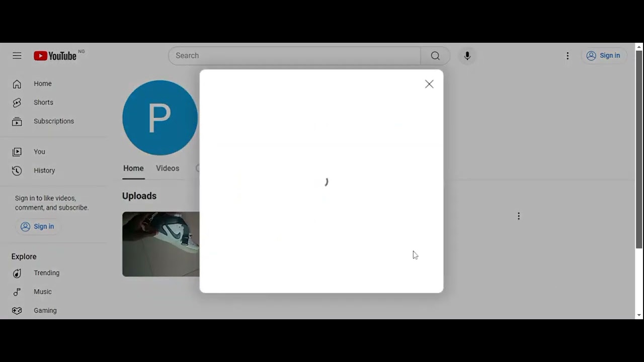The height and width of the screenshot is (362, 644).
Task: Switch to channel Videos tab
Action: pos(168,168)
